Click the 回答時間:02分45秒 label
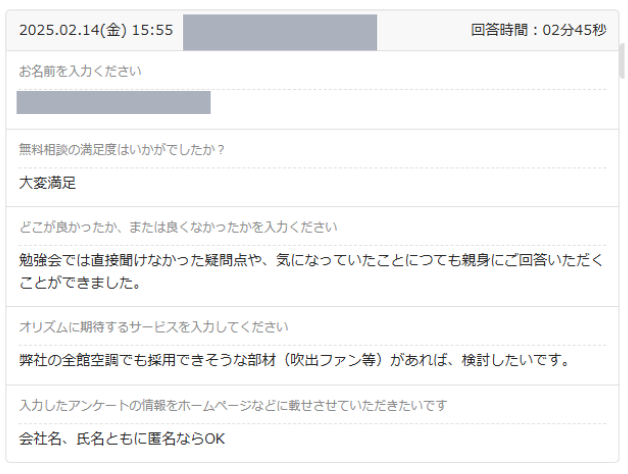Screen dimensions: 628x474 coord(538,30)
